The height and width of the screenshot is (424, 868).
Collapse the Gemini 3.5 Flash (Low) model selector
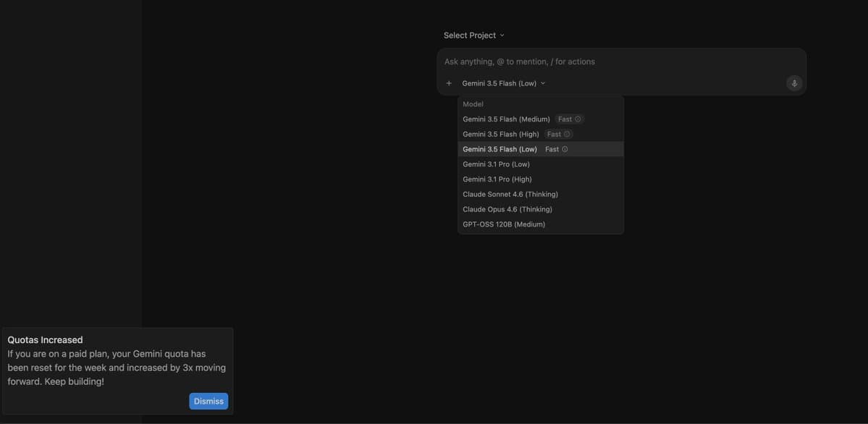(504, 84)
